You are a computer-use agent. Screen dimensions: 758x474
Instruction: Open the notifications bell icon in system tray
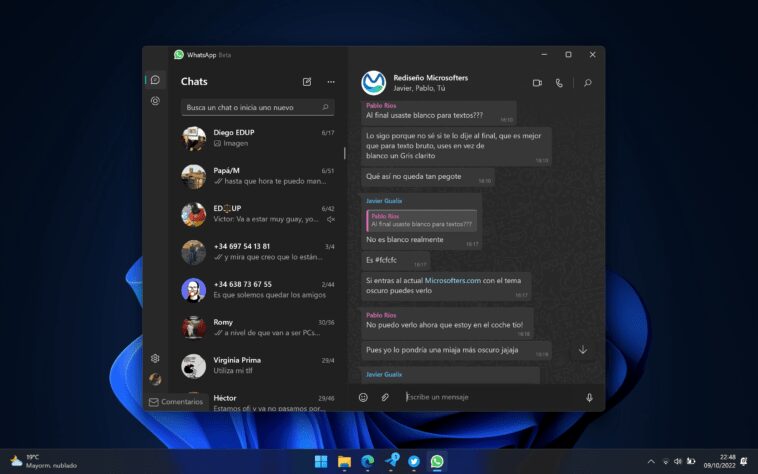click(744, 461)
